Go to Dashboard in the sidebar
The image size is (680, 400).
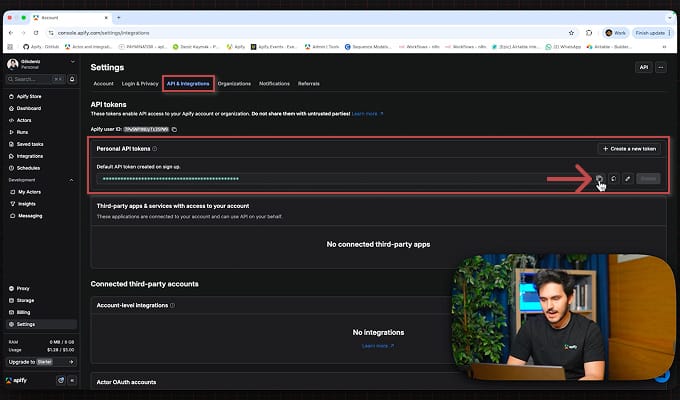coord(25,108)
